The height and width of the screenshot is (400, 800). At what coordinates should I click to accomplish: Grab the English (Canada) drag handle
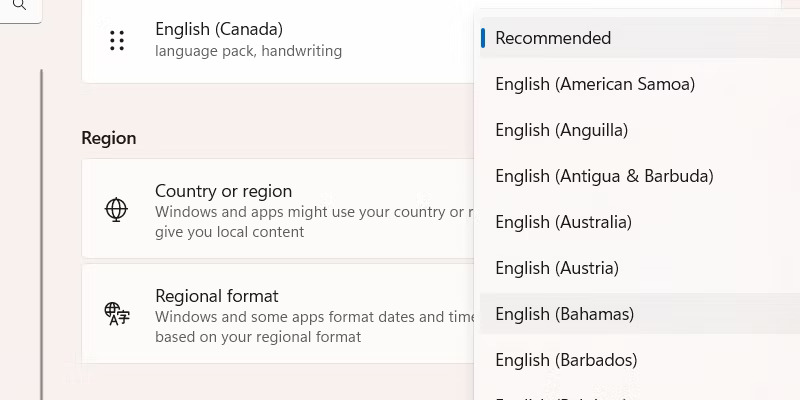(117, 40)
